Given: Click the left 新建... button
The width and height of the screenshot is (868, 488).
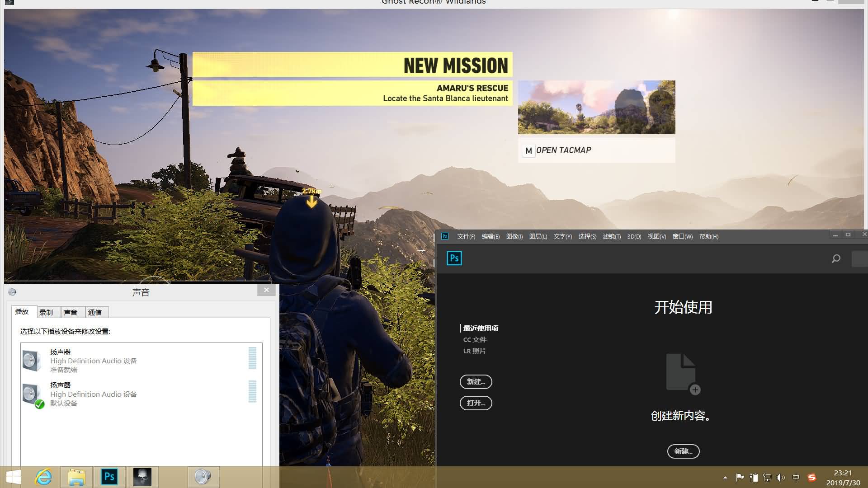Looking at the screenshot, I should (x=476, y=382).
